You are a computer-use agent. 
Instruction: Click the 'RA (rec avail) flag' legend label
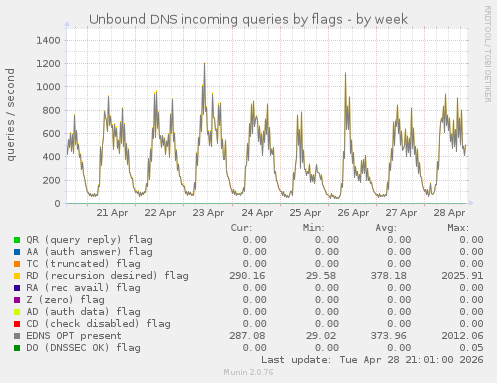point(83,288)
